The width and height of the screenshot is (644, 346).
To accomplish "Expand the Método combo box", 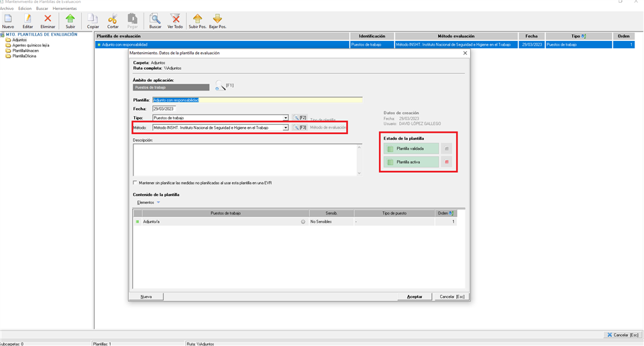I will [x=286, y=127].
